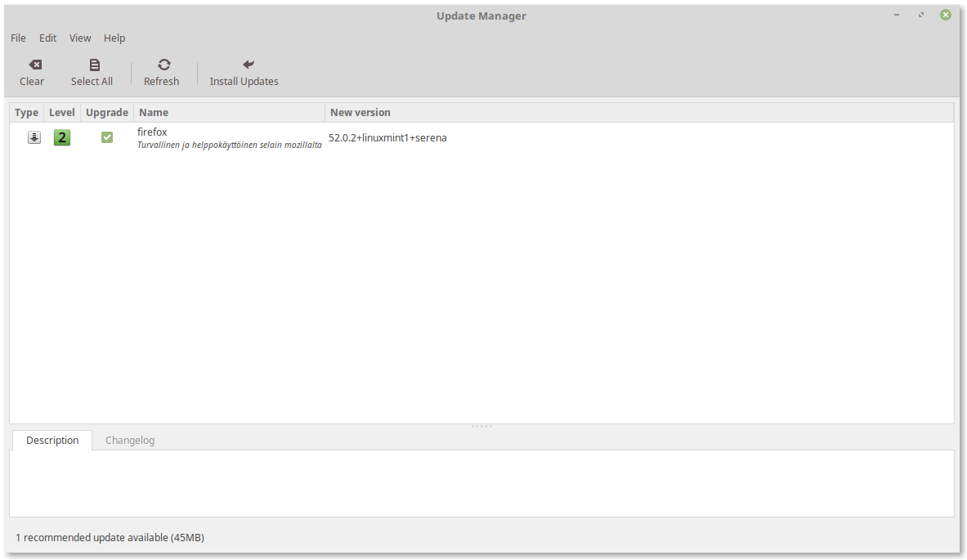967x560 pixels.
Task: Click the firefox package type icon
Action: (x=34, y=137)
